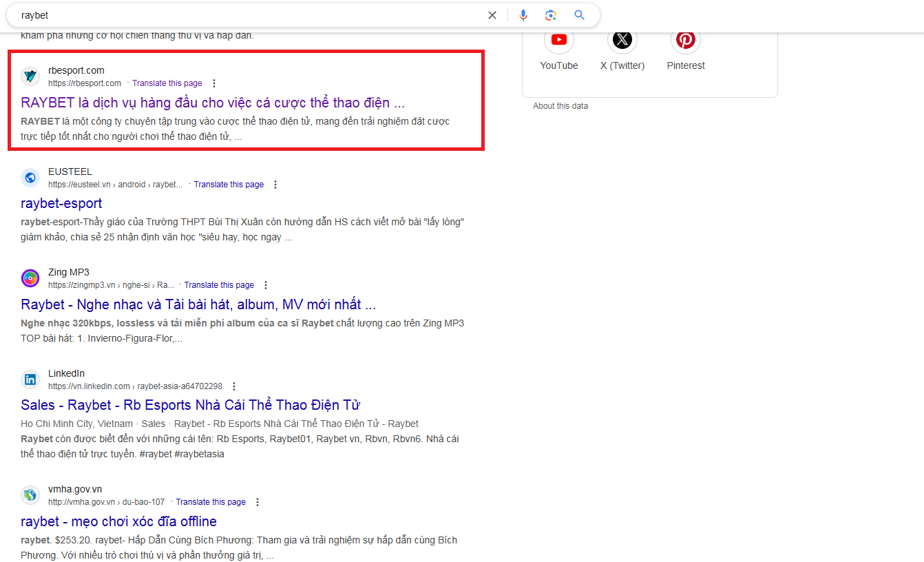
Task: Open three-dot menu for rbesport.com result
Action: tap(214, 83)
